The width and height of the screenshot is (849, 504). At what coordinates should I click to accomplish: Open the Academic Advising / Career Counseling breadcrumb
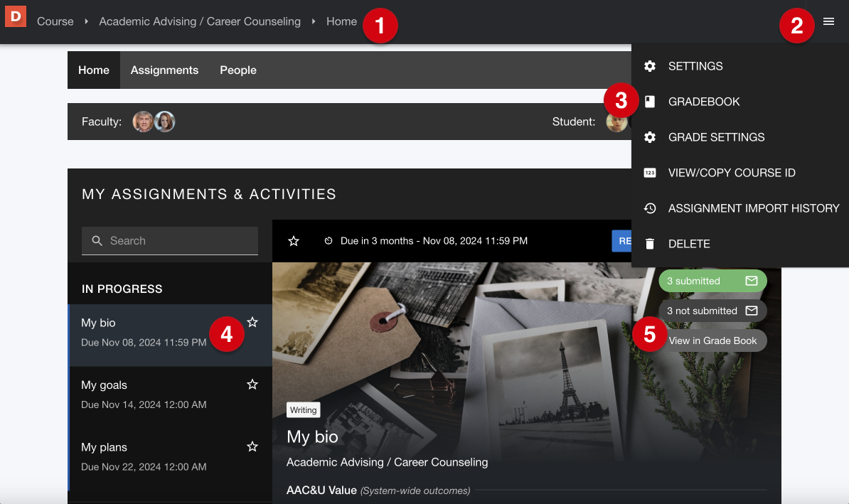point(200,21)
